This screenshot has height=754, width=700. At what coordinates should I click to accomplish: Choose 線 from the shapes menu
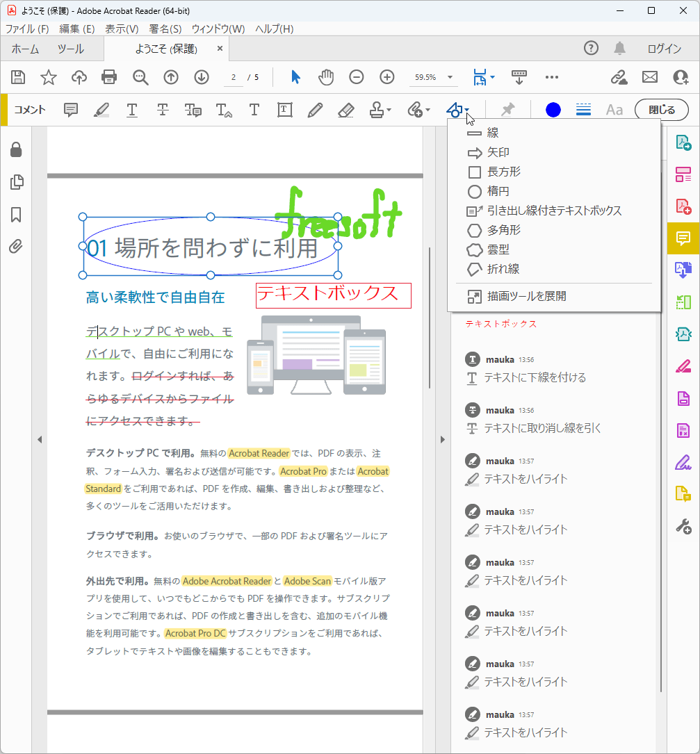tap(554, 133)
